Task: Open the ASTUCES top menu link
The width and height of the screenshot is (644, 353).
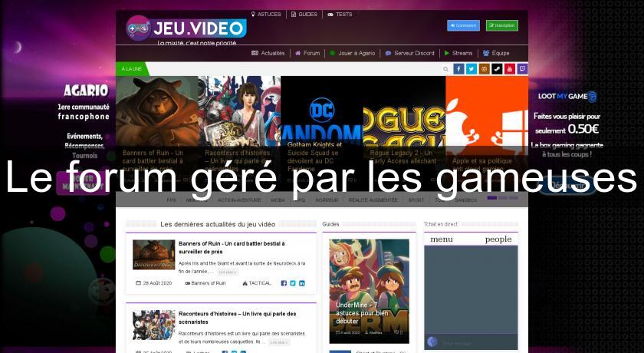Action: pos(266,15)
